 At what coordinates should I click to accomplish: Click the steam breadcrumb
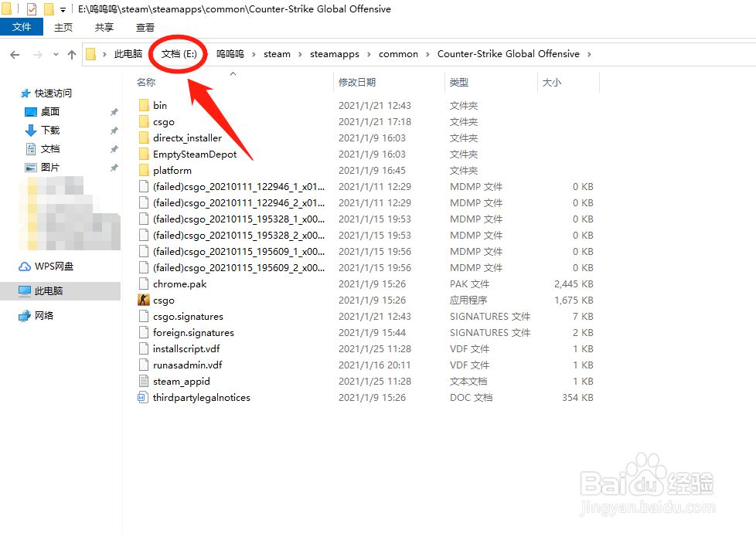(x=278, y=54)
